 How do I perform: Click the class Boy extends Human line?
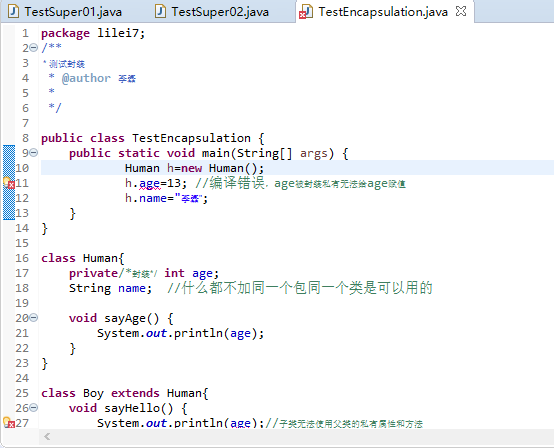125,393
